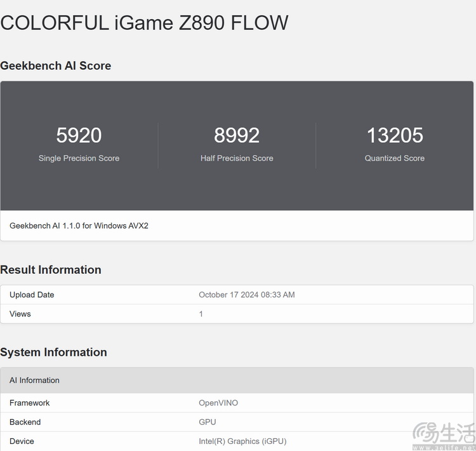Click the System Information heading
Screen dimensions: 476x451
tap(53, 353)
